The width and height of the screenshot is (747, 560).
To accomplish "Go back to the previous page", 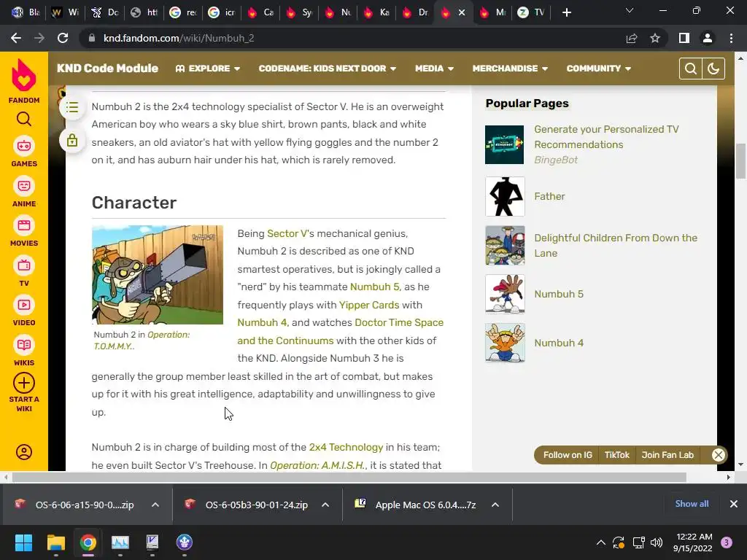I will (16, 38).
